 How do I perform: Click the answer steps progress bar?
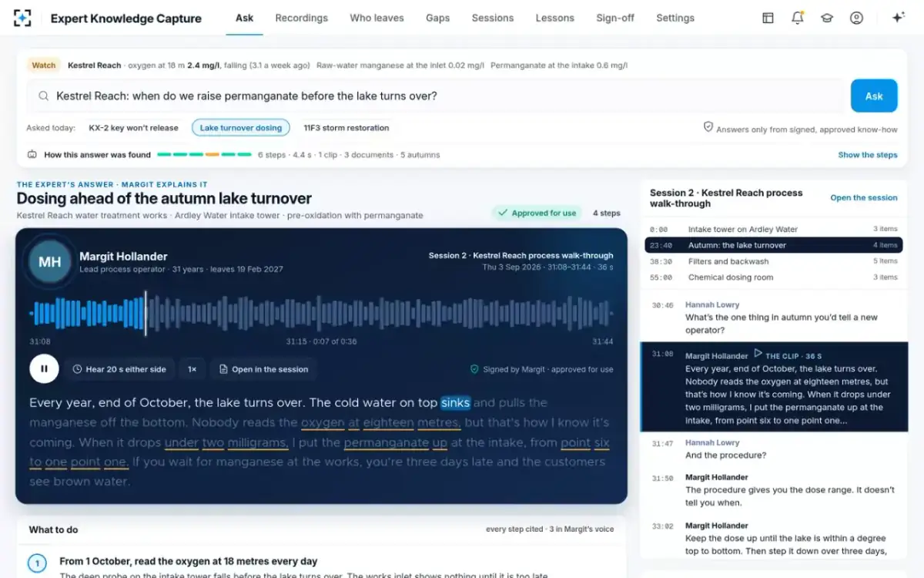(204, 155)
